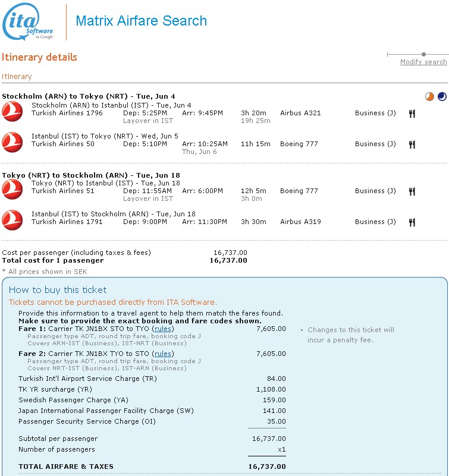
Task: Click the meal icon for flight 1796
Action: pos(412,114)
